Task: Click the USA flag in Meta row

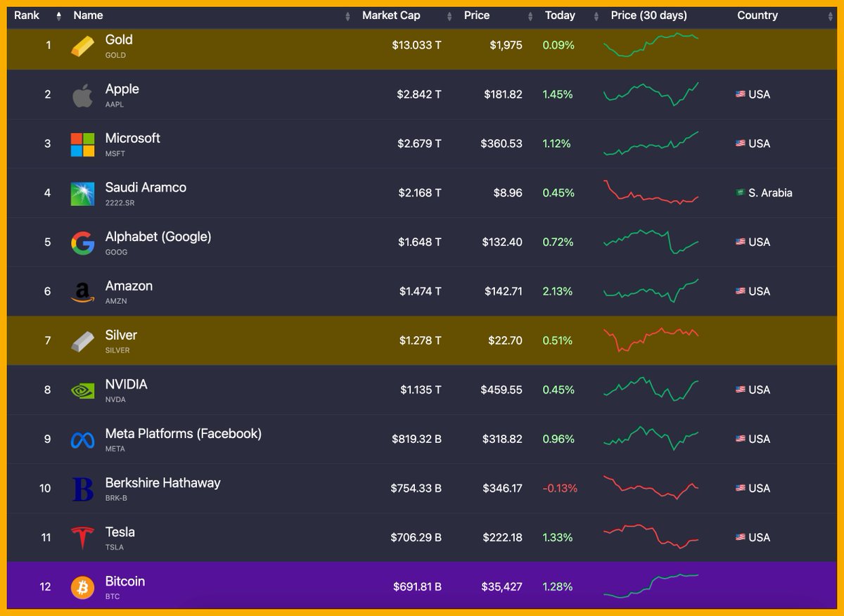Action: (x=741, y=439)
